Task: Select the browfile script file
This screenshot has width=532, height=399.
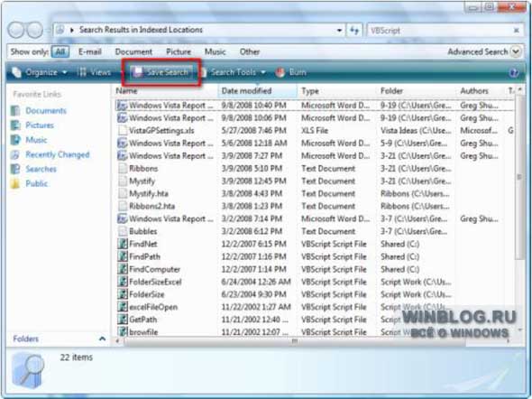Action: tap(143, 332)
